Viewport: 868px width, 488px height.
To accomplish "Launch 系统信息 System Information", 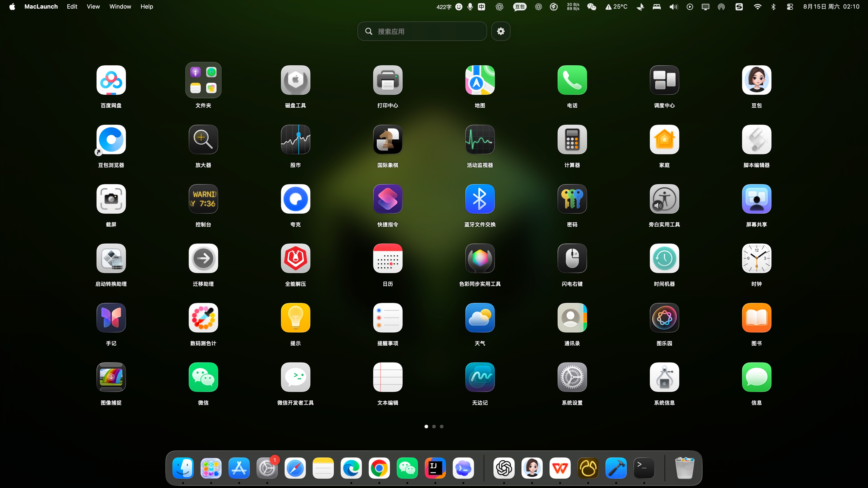I will pyautogui.click(x=664, y=377).
